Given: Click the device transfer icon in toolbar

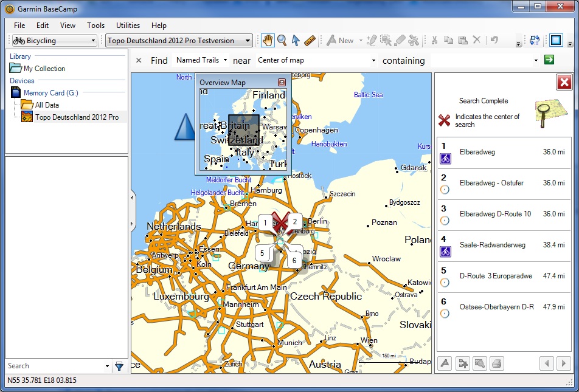Looking at the screenshot, I should (x=535, y=40).
